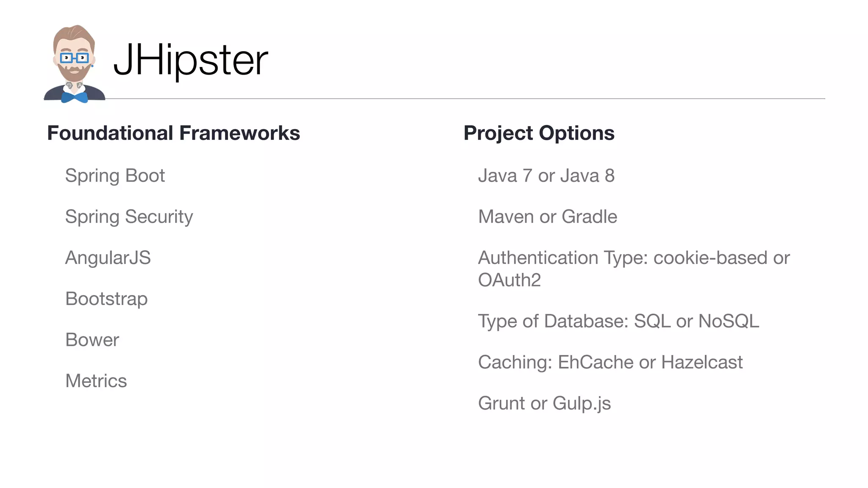Screen dimensions: 868x488
Task: Click the mascot's blue glasses
Action: 74,58
